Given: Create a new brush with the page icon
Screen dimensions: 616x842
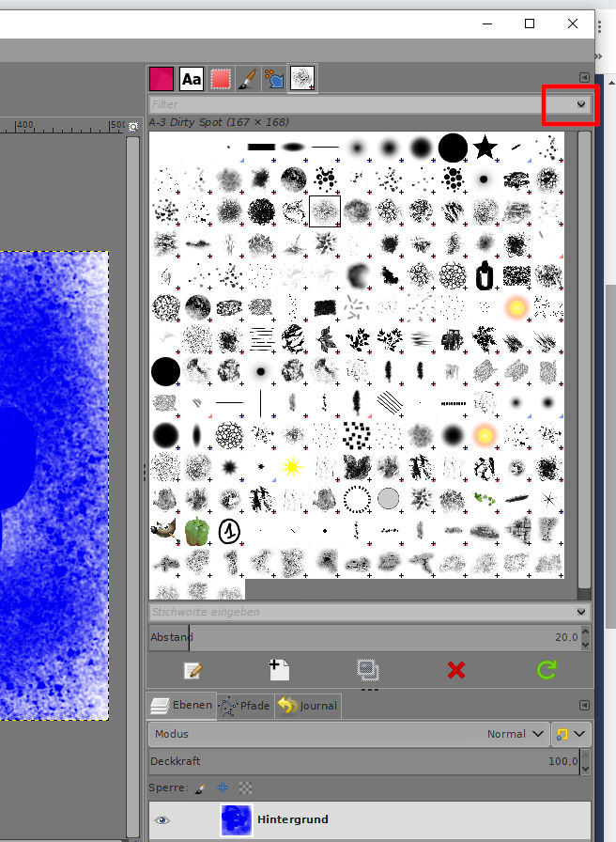Looking at the screenshot, I should click(x=279, y=670).
